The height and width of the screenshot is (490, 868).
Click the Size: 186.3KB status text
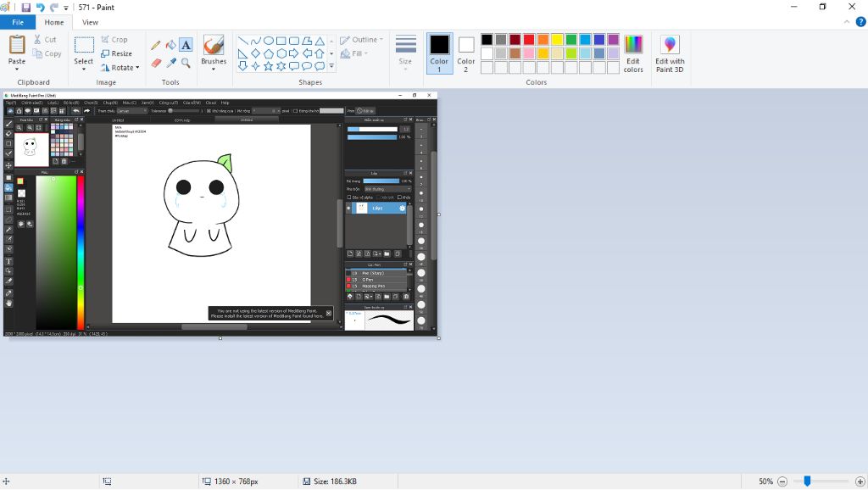pyautogui.click(x=335, y=482)
